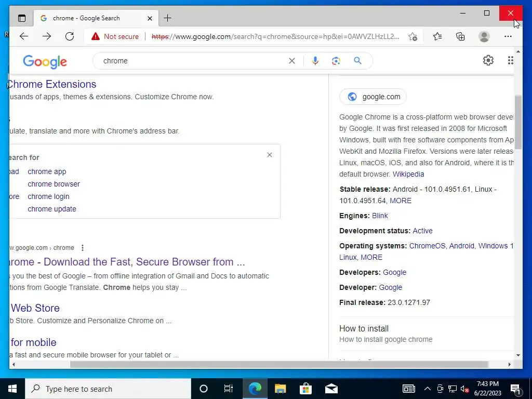Open Google quick settings gear
The height and width of the screenshot is (399, 532).
(488, 60)
